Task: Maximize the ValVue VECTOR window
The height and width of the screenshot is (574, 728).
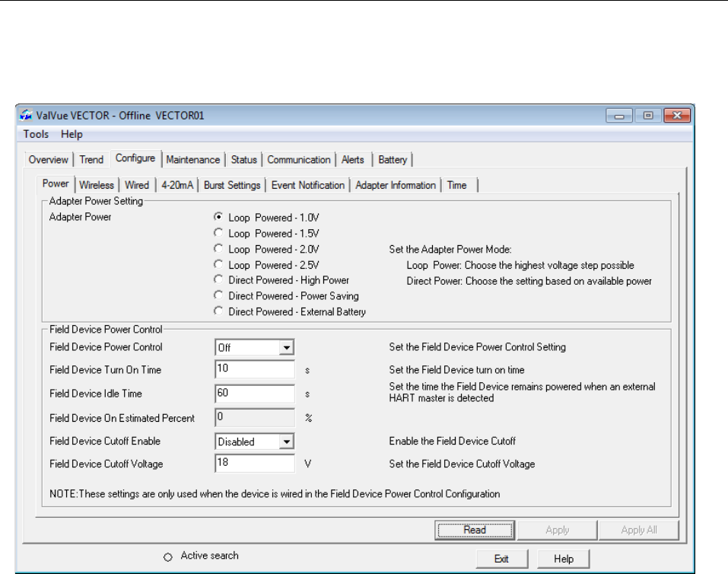Action: pyautogui.click(x=648, y=116)
